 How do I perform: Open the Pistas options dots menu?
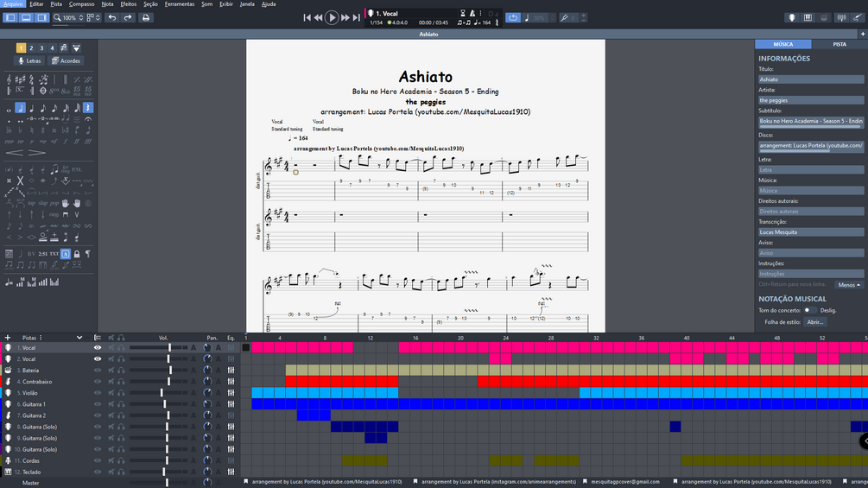point(41,338)
